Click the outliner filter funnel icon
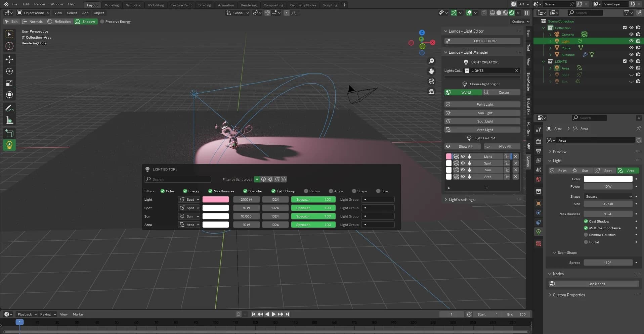 (x=626, y=13)
